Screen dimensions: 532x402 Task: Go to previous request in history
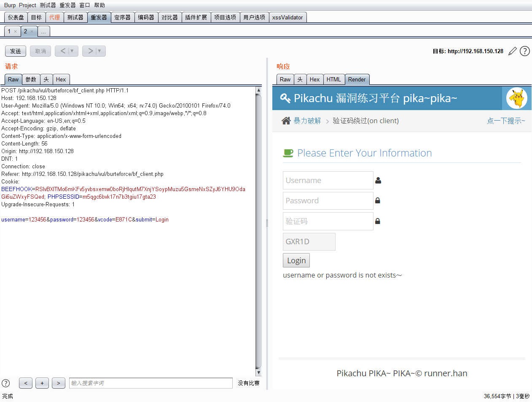(63, 51)
